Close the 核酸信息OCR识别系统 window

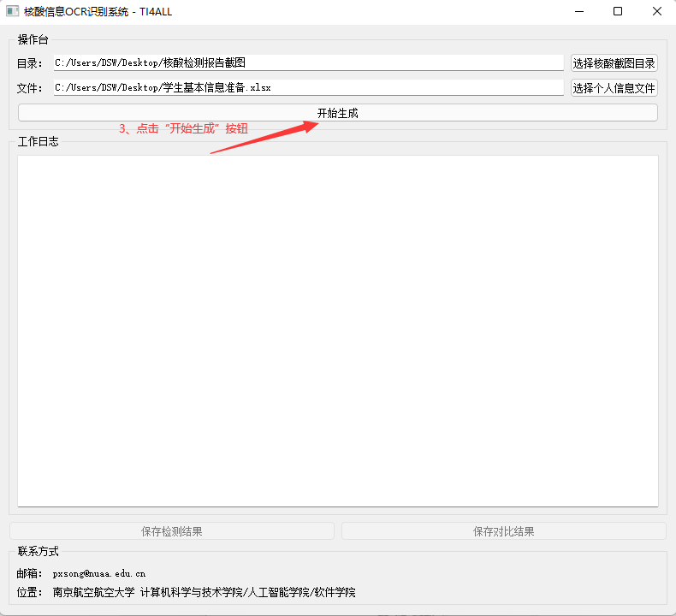point(656,12)
